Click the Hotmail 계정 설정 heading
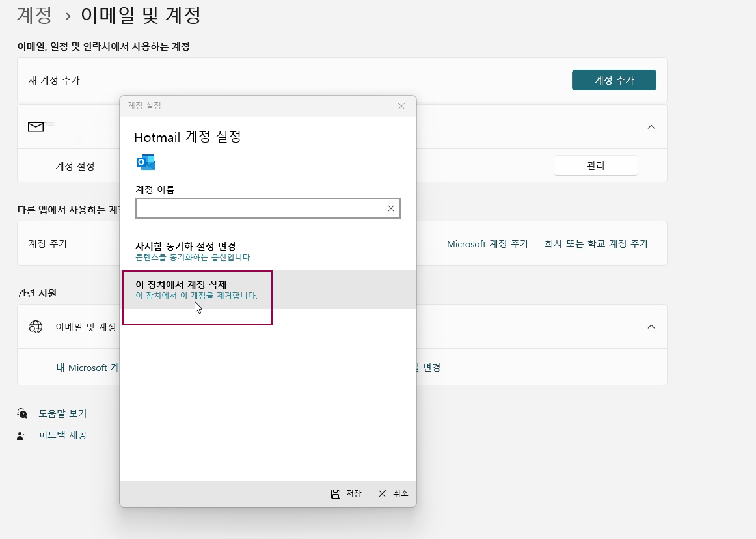This screenshot has height=539, width=756. [x=187, y=137]
